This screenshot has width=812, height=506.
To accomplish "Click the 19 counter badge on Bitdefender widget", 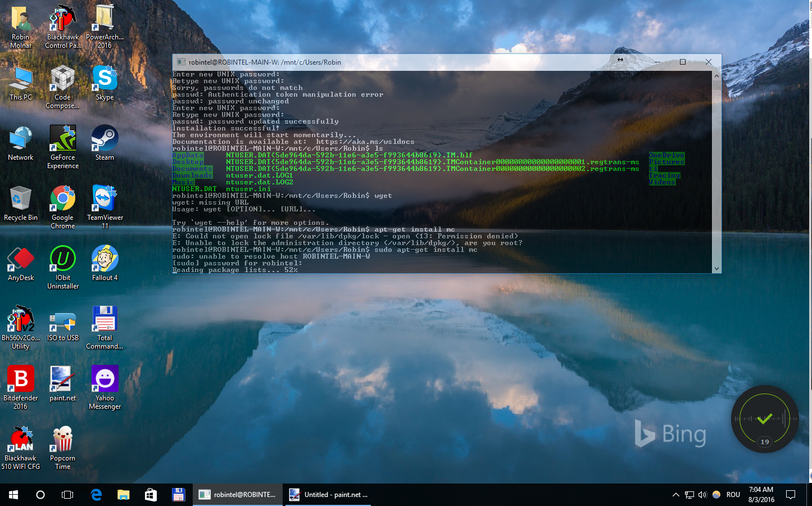I will 765,442.
